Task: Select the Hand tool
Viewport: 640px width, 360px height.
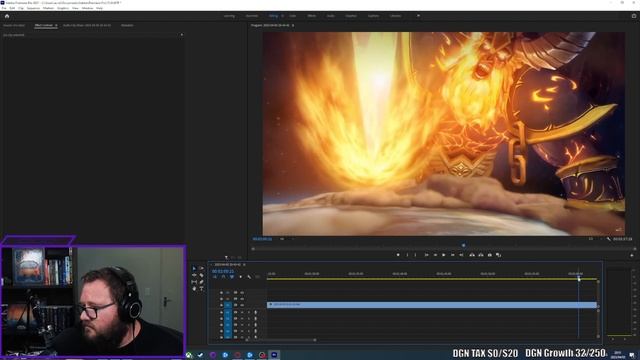Action: point(194,289)
